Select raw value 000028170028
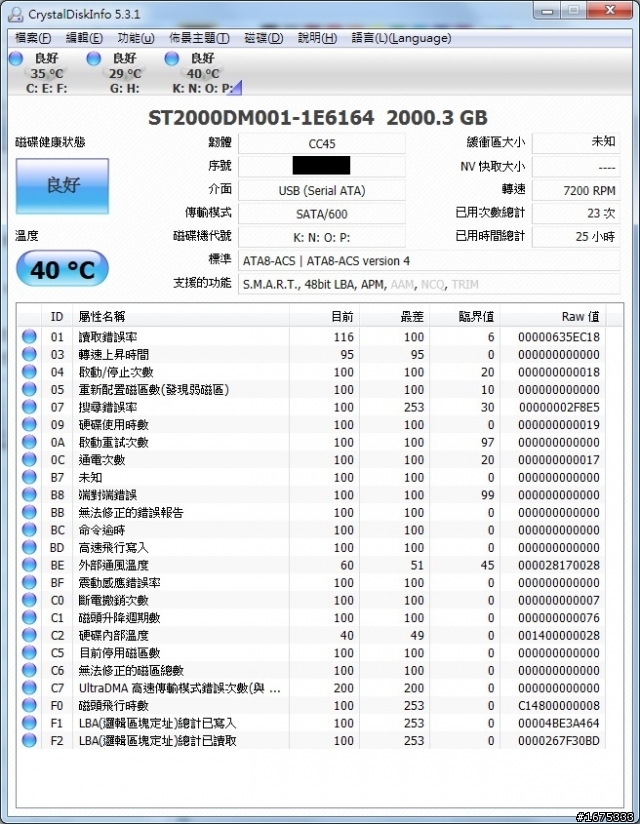 click(x=559, y=565)
